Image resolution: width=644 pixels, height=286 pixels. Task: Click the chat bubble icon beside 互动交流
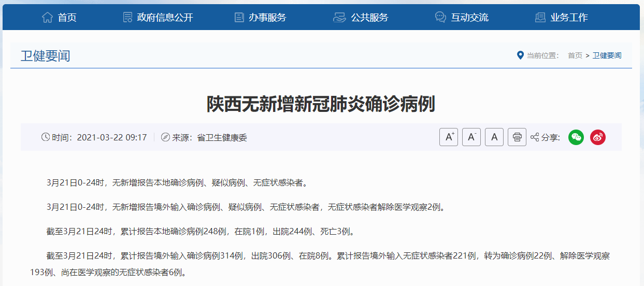[x=440, y=18]
